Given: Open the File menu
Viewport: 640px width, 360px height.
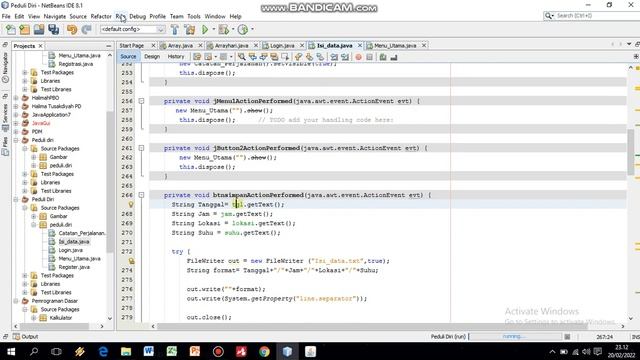Looking at the screenshot, I should [x=6, y=16].
